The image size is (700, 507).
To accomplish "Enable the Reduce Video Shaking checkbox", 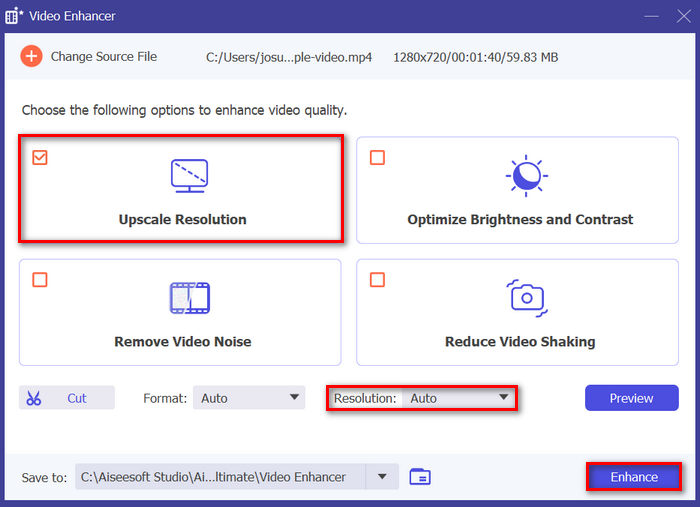I will pos(377,280).
